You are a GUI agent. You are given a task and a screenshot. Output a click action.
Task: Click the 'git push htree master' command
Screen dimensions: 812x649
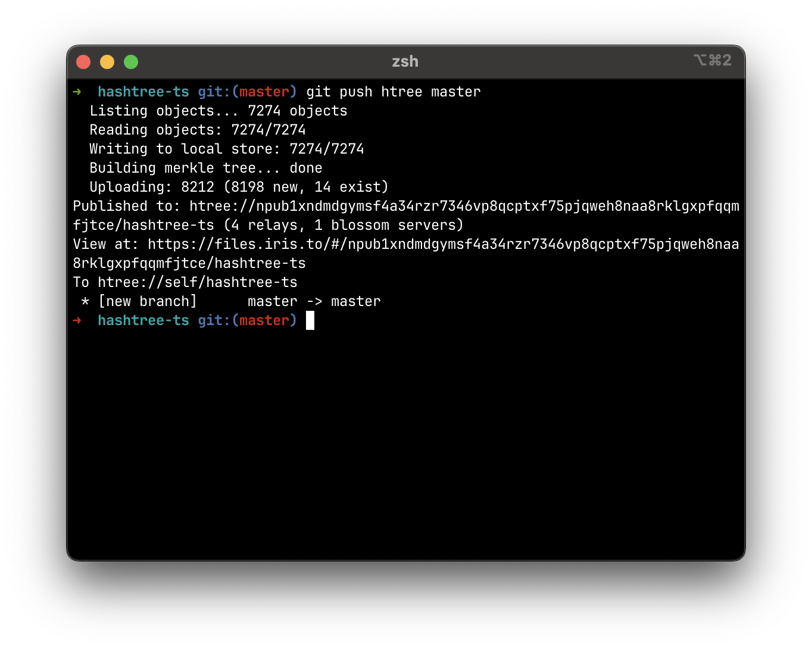point(393,92)
